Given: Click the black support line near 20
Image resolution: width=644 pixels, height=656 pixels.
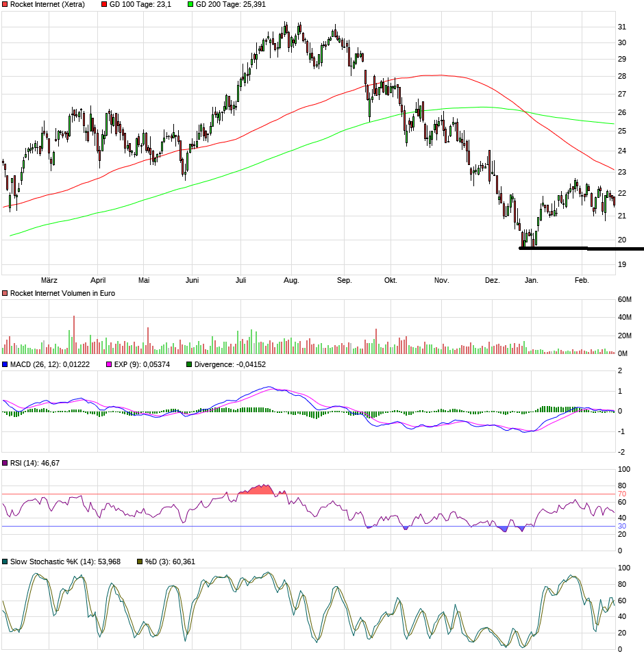Looking at the screenshot, I should click(582, 248).
